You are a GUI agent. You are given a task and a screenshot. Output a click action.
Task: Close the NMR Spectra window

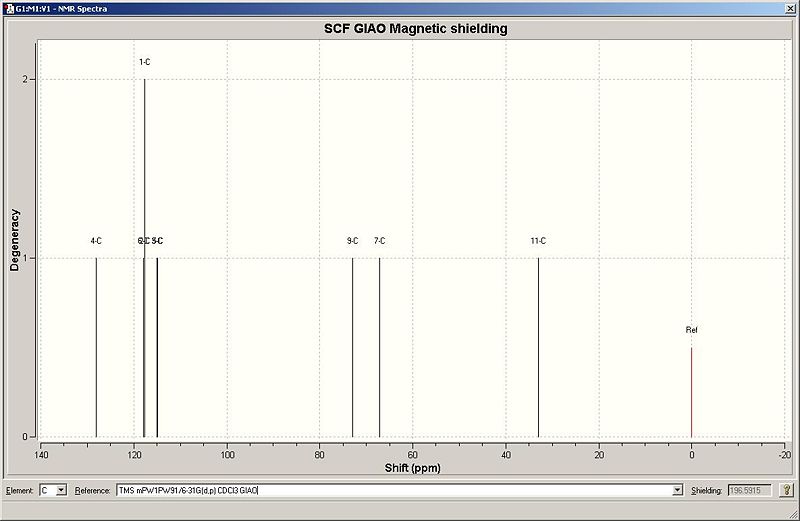coord(790,9)
